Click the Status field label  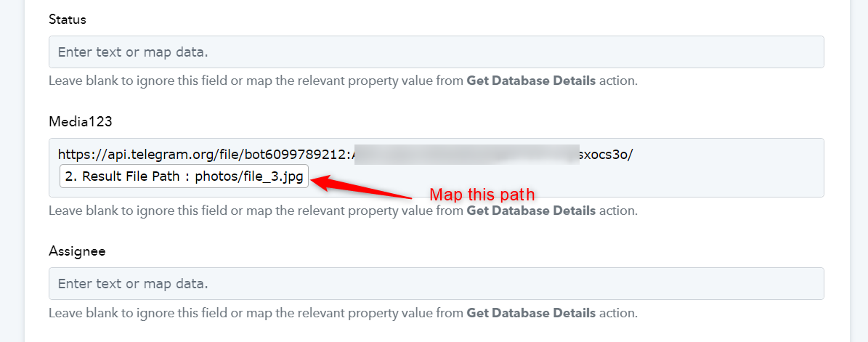click(68, 20)
